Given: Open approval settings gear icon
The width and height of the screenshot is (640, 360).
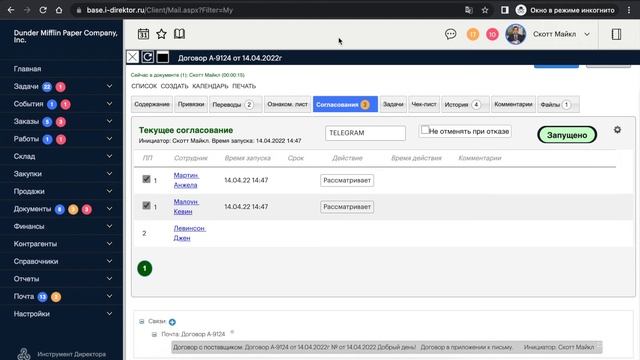Looking at the screenshot, I should [x=617, y=130].
